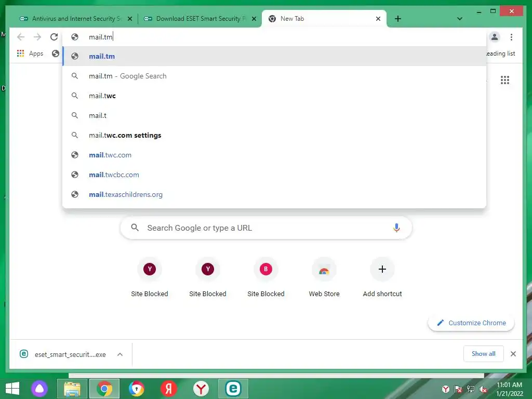Go forward using the forward arrow
Viewport: 532px width, 399px height.
pyautogui.click(x=37, y=37)
